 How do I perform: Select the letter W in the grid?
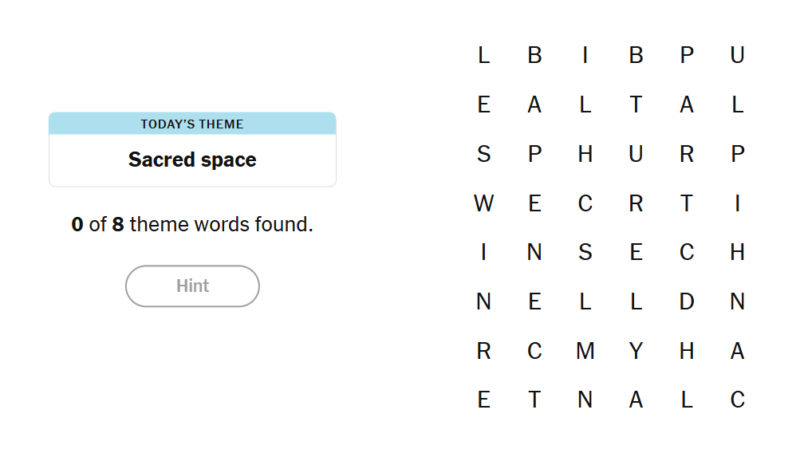point(484,203)
